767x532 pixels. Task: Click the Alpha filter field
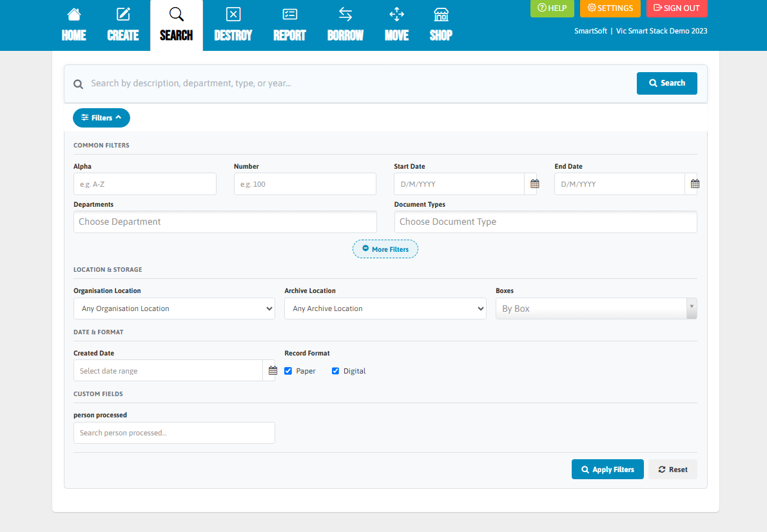coord(145,184)
